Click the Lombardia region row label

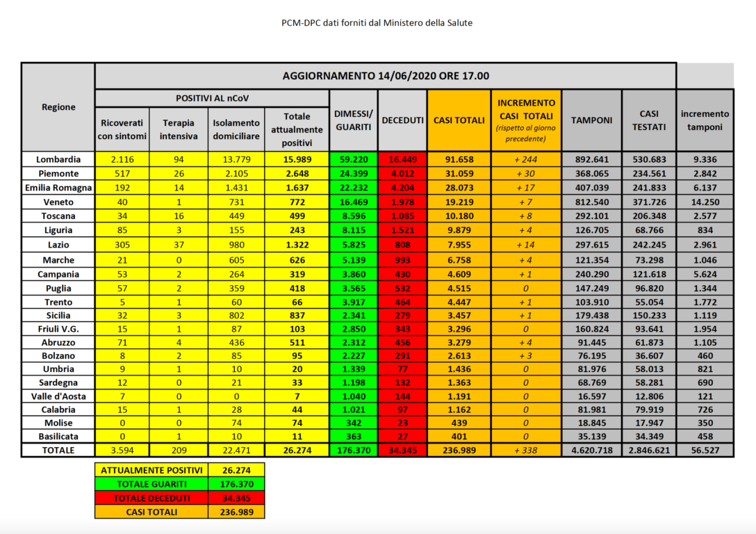(58, 159)
